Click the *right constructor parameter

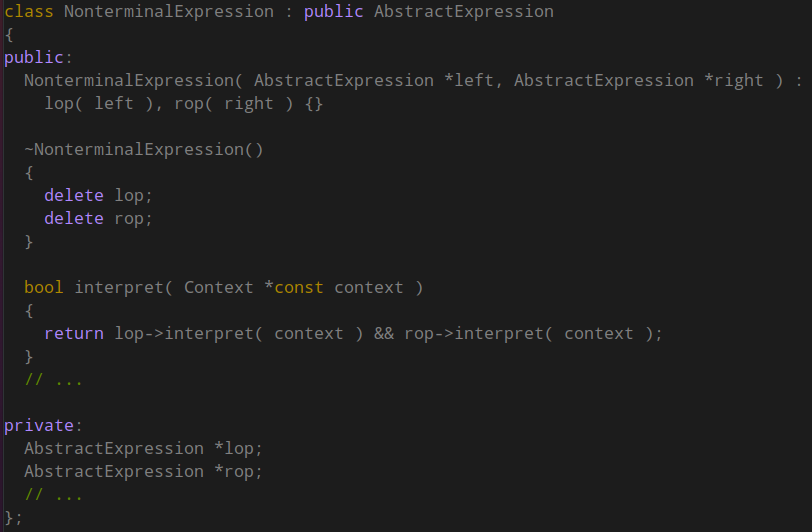tap(733, 81)
